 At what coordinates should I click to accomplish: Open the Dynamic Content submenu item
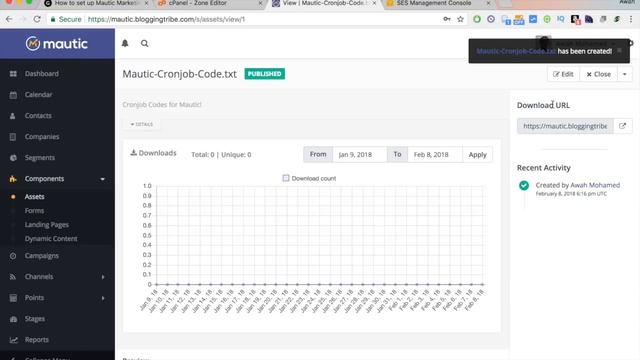(x=51, y=239)
